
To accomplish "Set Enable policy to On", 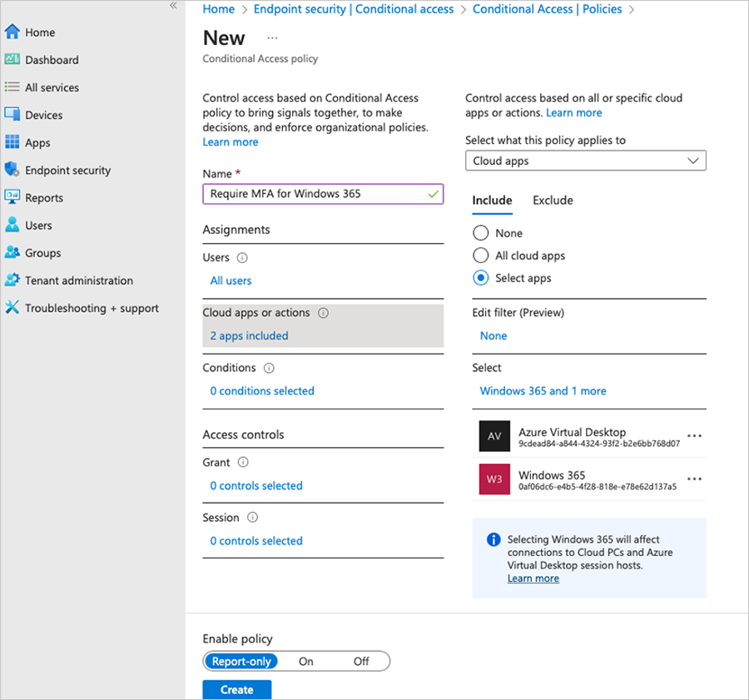I will point(305,662).
